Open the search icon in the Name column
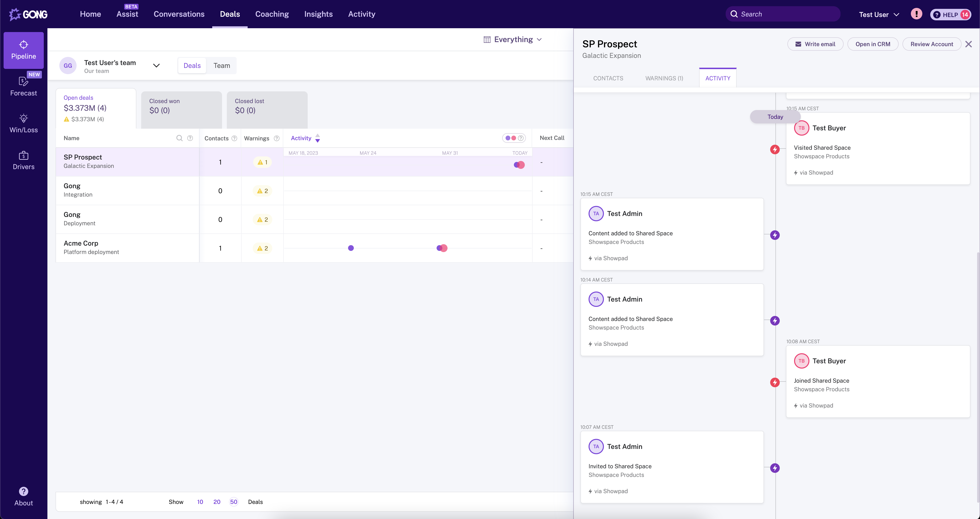The height and width of the screenshot is (519, 980). [x=179, y=138]
